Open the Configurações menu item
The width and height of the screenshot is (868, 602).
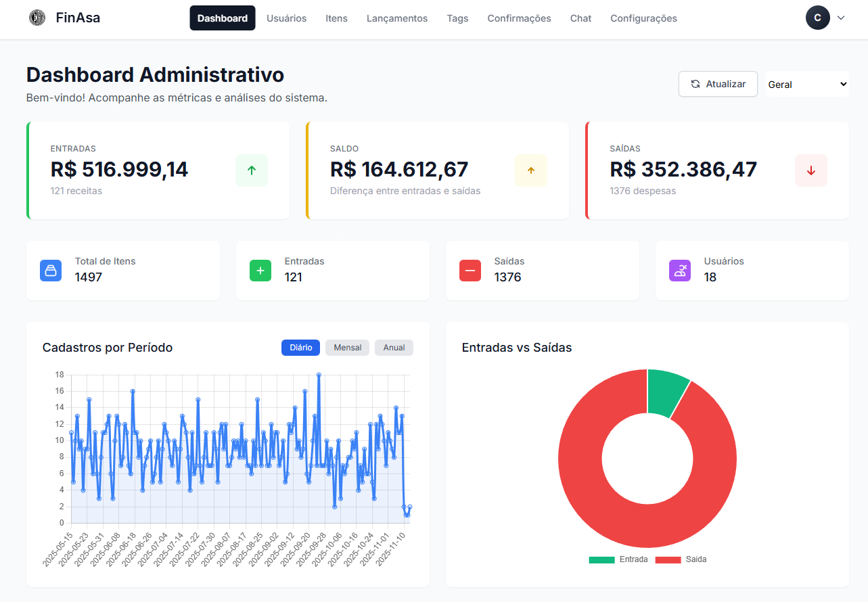[x=643, y=18]
